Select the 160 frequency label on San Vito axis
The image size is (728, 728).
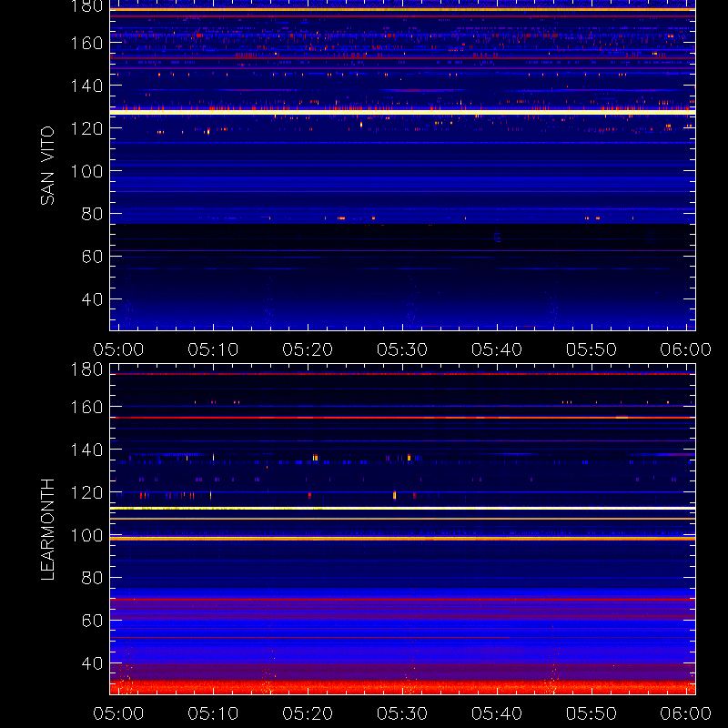point(86,43)
